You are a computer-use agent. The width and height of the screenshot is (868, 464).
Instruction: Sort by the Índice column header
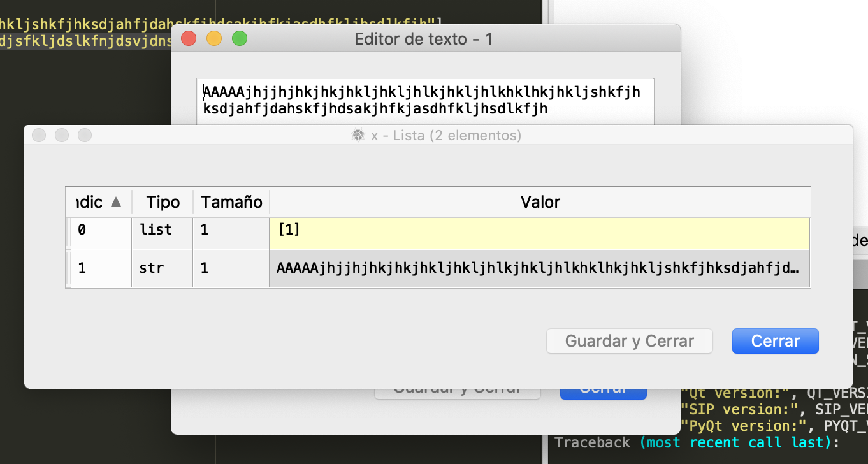click(99, 202)
